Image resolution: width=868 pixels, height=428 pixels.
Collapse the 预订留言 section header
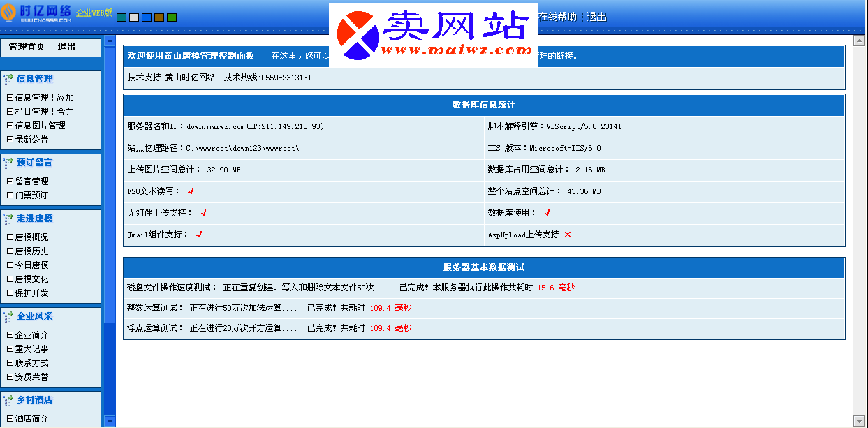pyautogui.click(x=35, y=163)
